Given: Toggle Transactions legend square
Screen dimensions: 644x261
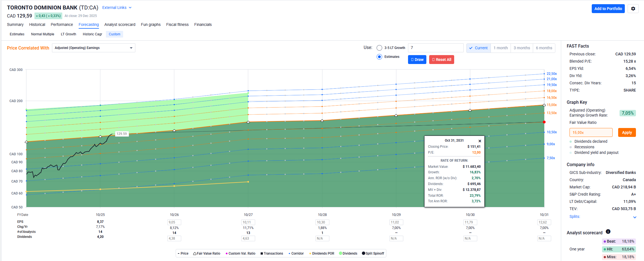Looking at the screenshot, I should [262, 253].
